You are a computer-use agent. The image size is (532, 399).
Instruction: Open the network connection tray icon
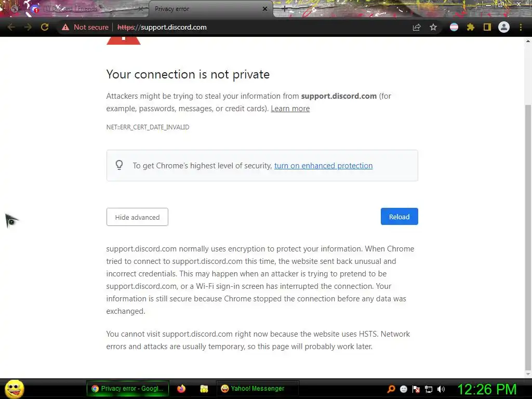point(429,390)
